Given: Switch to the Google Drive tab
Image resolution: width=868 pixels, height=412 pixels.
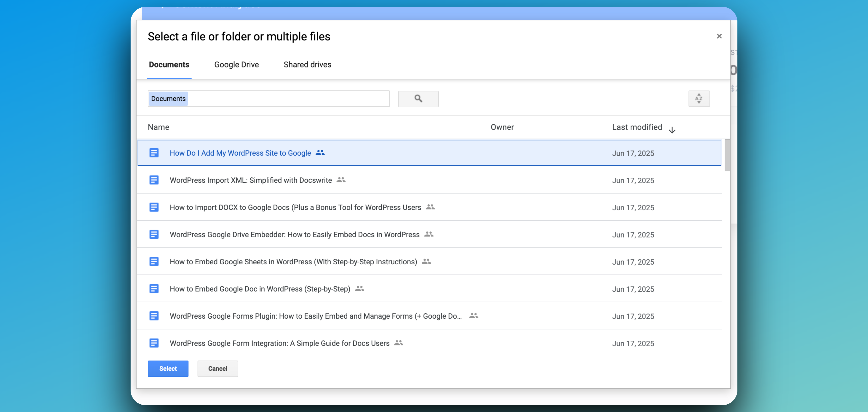Looking at the screenshot, I should click(236, 64).
